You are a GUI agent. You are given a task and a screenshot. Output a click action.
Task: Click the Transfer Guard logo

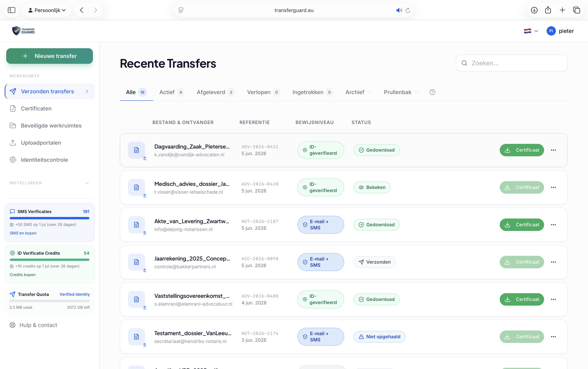click(24, 31)
